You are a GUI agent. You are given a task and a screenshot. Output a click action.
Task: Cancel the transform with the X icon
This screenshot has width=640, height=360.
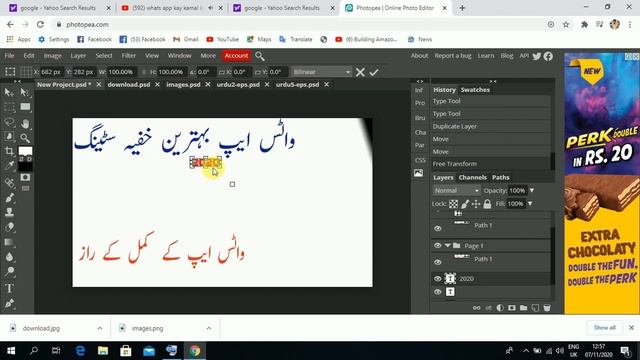coord(360,72)
